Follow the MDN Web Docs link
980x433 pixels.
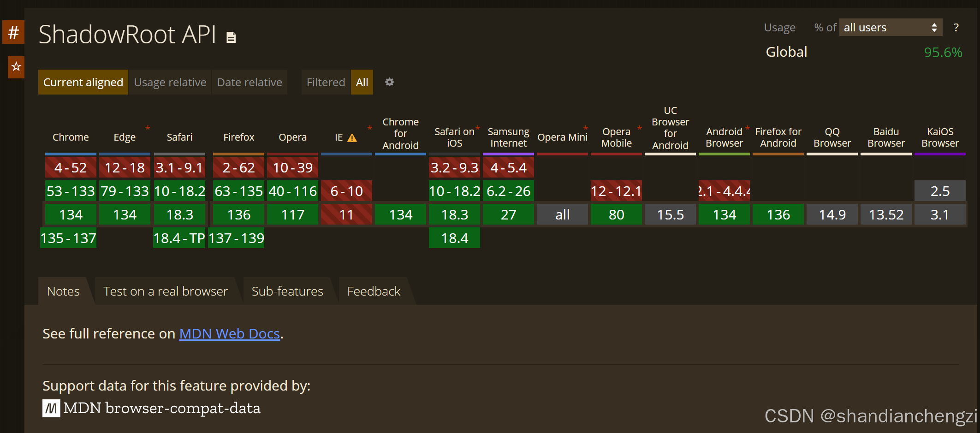[x=230, y=333]
